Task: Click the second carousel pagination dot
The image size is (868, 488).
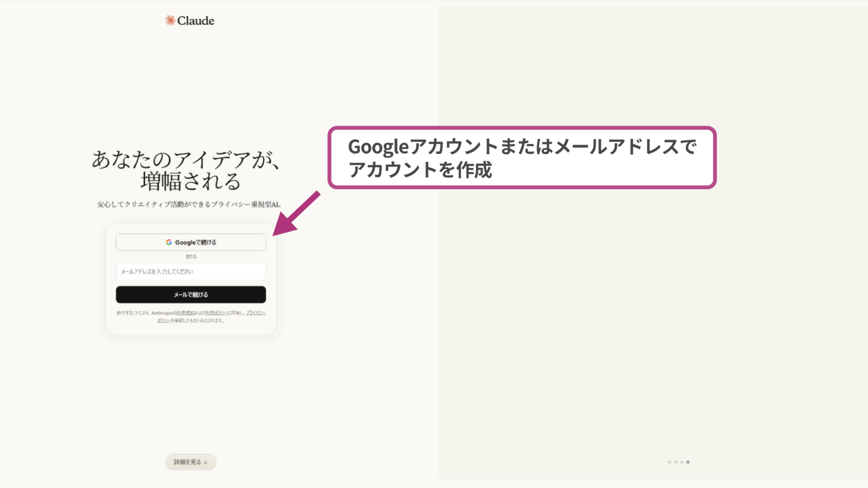Action: coord(675,462)
